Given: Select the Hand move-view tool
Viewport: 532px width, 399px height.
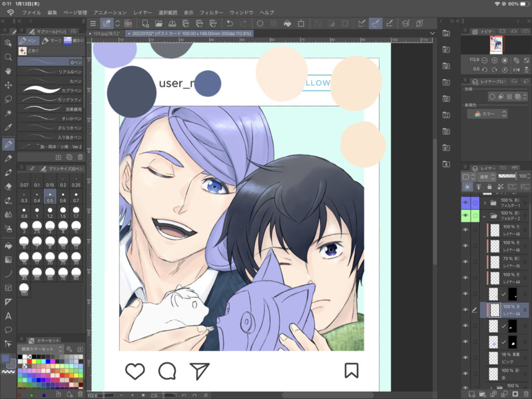Looking at the screenshot, I should [8, 71].
